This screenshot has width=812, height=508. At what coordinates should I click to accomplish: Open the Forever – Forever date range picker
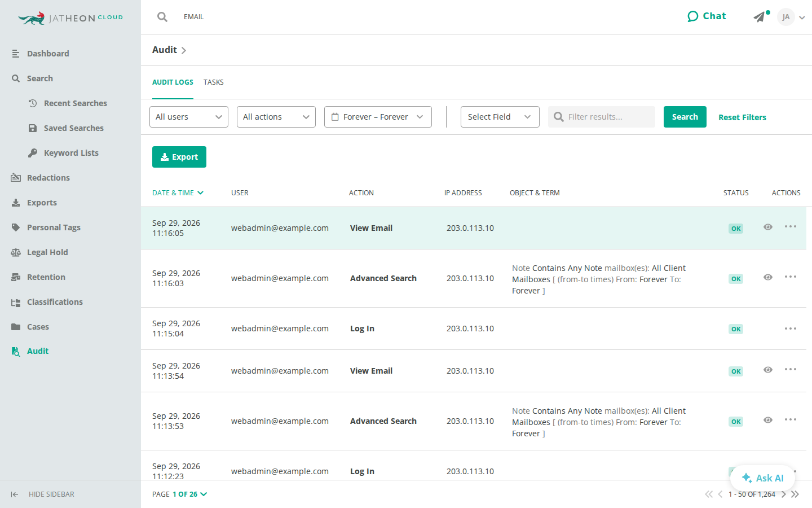[x=378, y=117]
